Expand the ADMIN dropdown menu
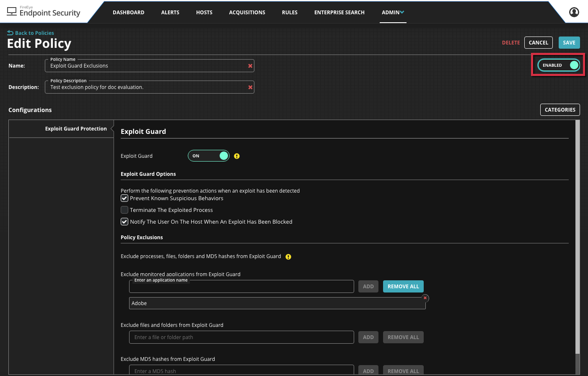The height and width of the screenshot is (376, 588). 393,12
